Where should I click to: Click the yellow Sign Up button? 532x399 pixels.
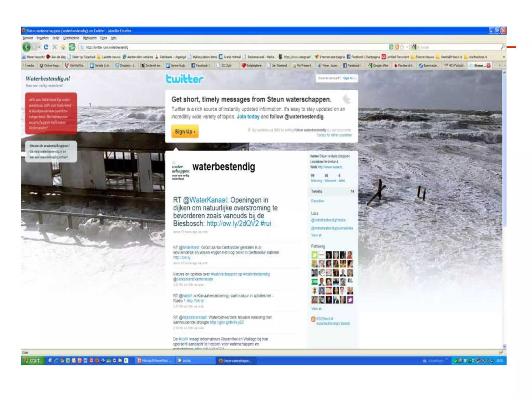185,131
